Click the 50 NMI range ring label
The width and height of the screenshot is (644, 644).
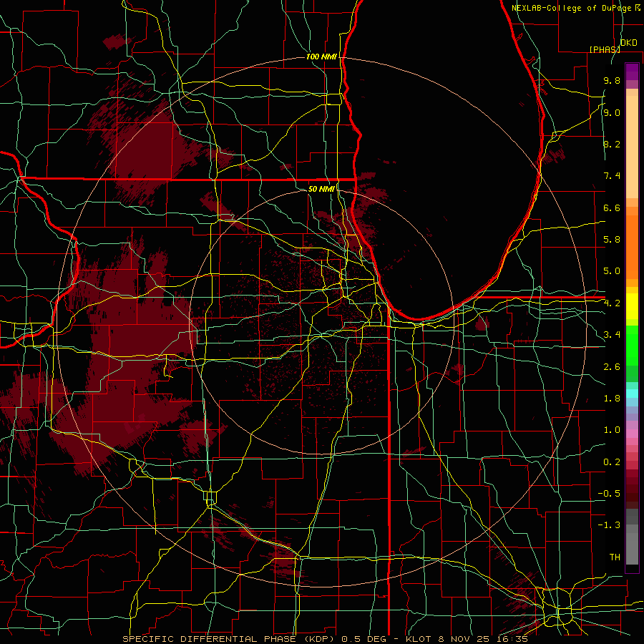(321, 189)
